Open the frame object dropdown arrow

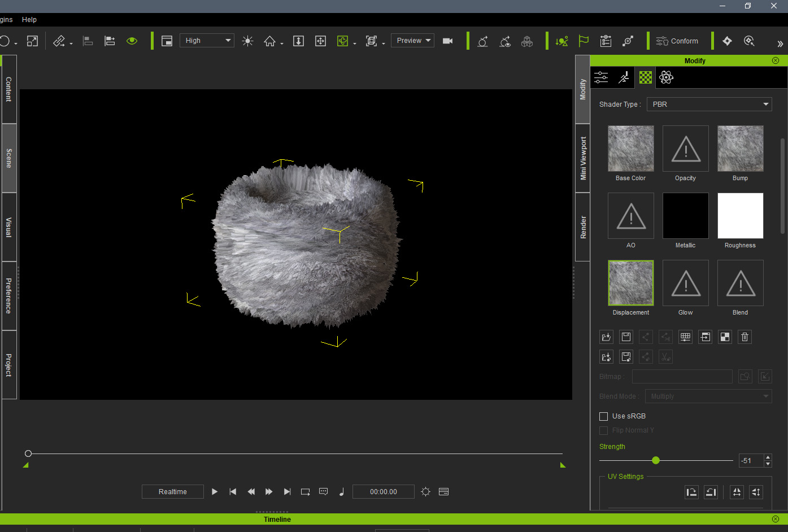(384, 43)
